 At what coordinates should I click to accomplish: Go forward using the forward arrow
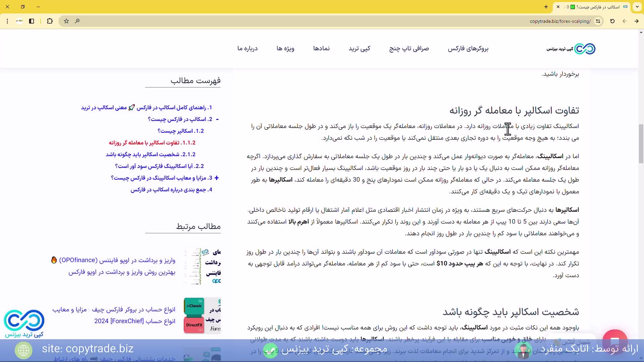pyautogui.click(x=636, y=21)
